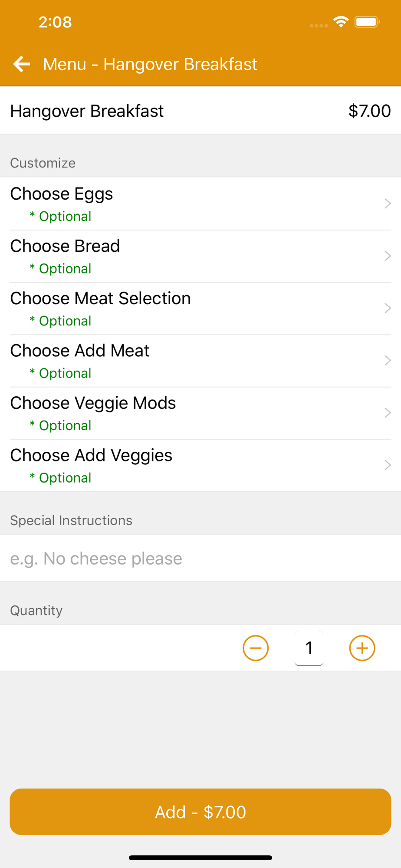Tap the back arrow icon
This screenshot has height=868, width=401.
coord(22,64)
